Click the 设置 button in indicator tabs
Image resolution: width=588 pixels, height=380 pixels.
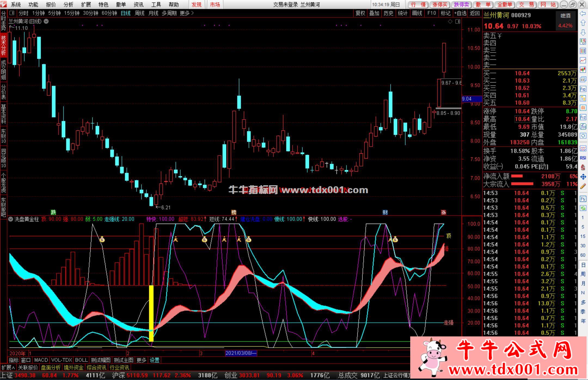point(155,360)
